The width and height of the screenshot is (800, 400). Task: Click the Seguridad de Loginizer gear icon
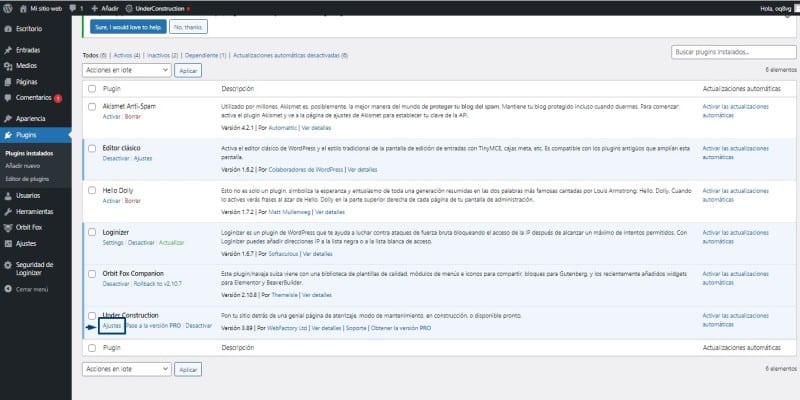pos(8,265)
